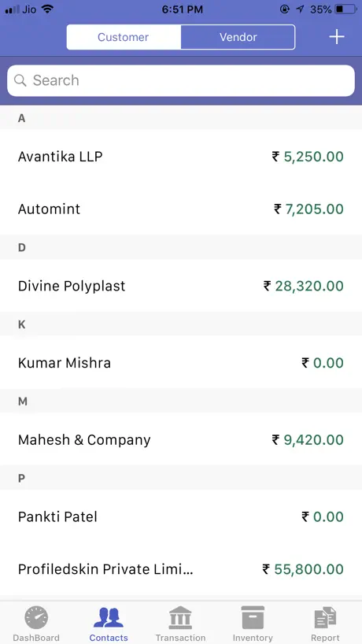Tap the battery indicator in status bar
This screenshot has width=362, height=644.
point(345,9)
